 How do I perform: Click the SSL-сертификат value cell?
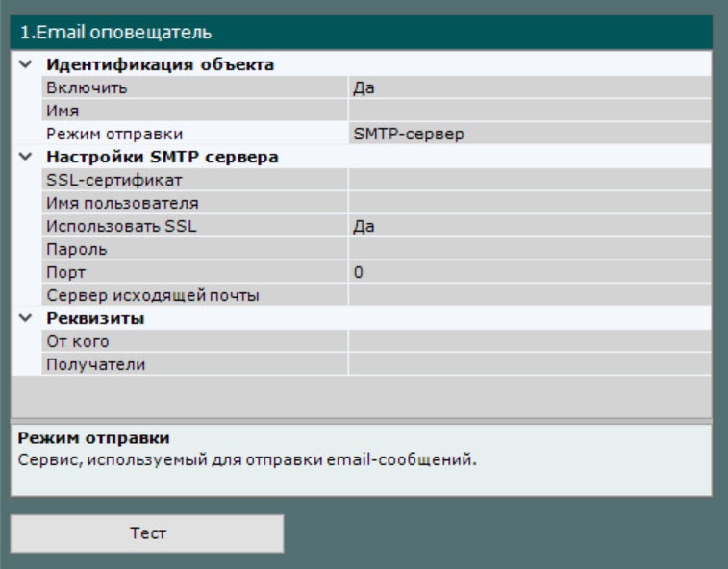tap(529, 181)
